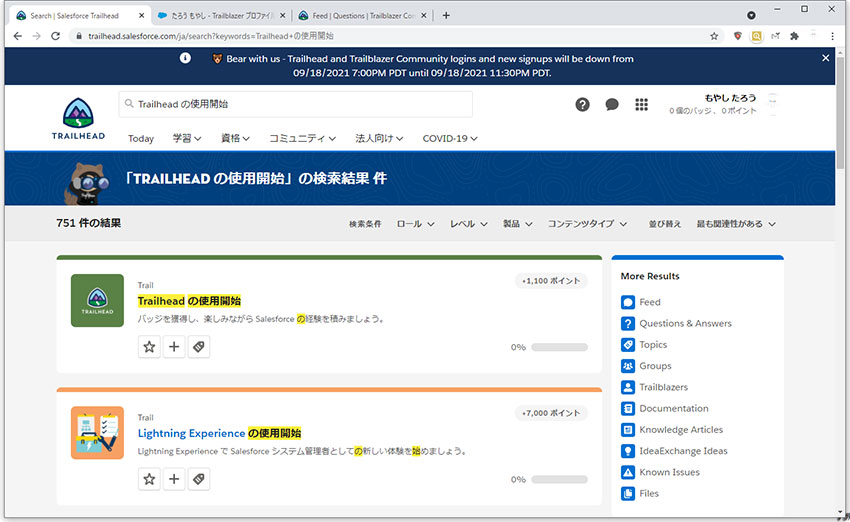
Task: Open the app launcher grid icon
Action: [x=641, y=104]
